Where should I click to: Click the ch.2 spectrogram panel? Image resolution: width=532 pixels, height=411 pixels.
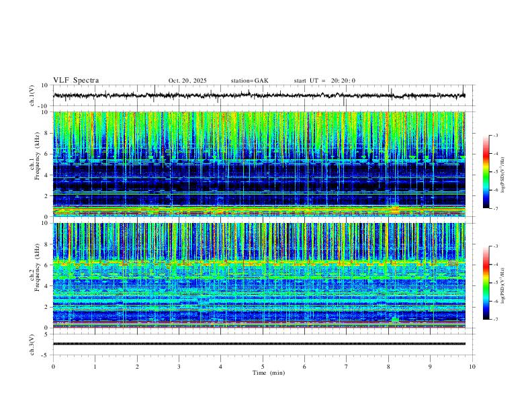point(259,275)
